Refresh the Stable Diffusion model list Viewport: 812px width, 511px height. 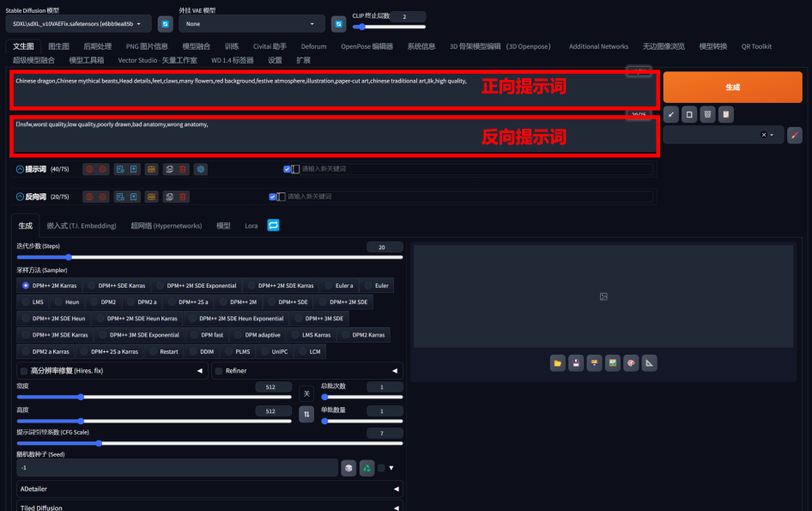165,24
